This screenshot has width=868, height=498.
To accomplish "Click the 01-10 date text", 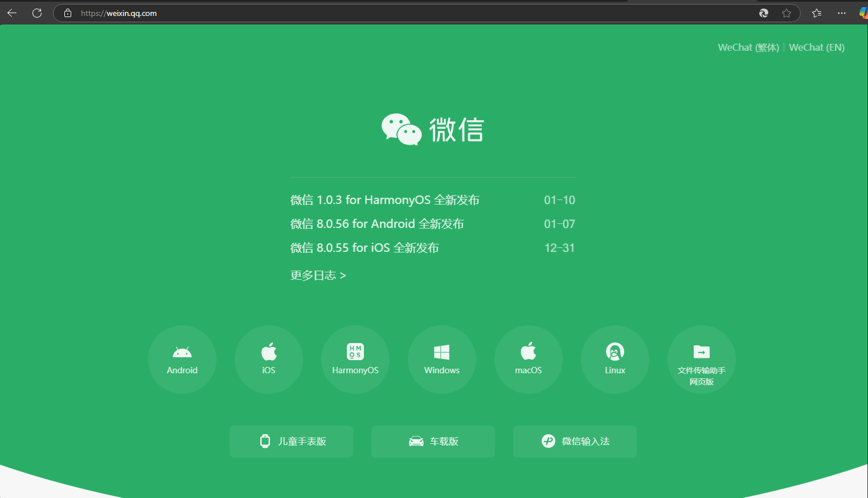I will [559, 200].
